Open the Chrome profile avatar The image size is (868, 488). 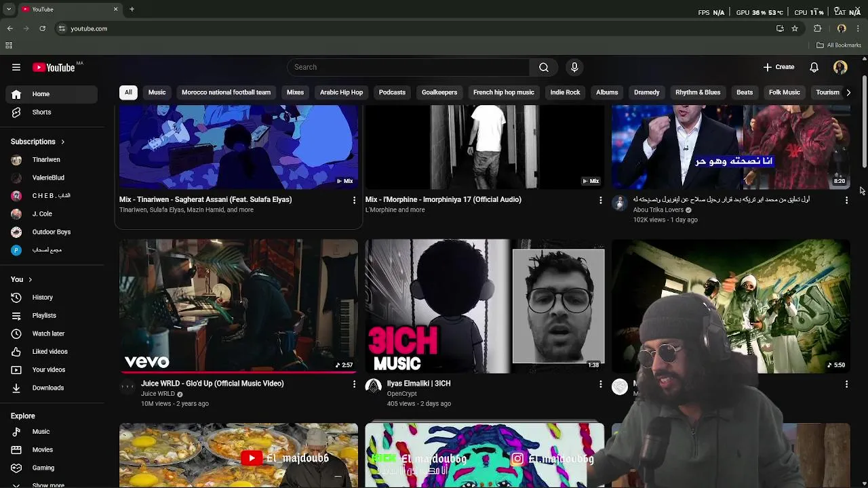(x=842, y=28)
